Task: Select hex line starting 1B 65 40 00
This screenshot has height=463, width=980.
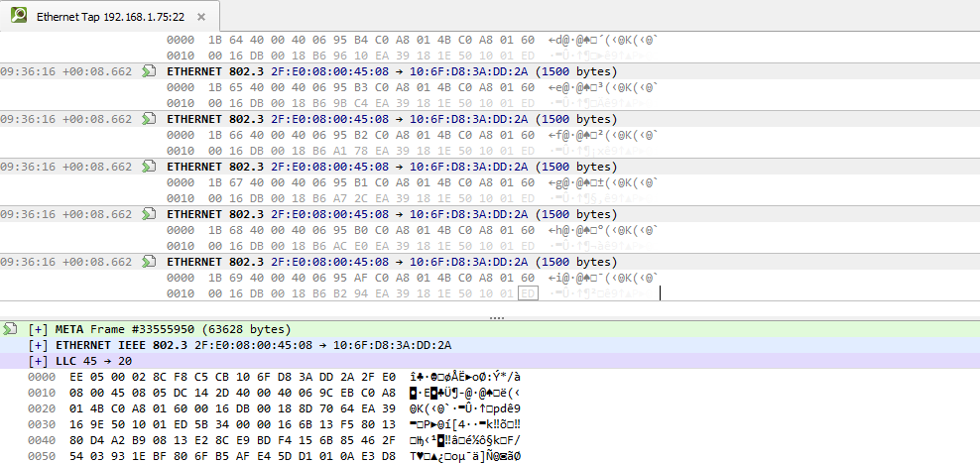Action: pos(413,87)
